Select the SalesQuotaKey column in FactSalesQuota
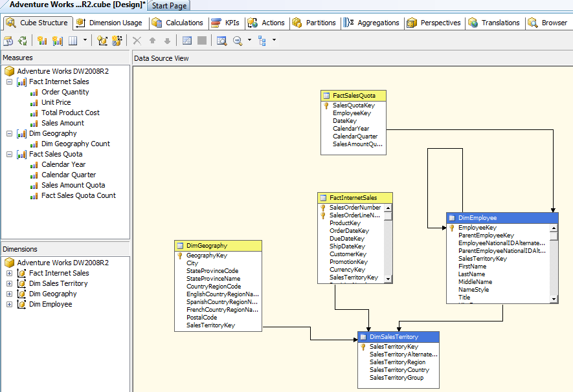Viewport: 573px width, 392px height. [x=354, y=105]
